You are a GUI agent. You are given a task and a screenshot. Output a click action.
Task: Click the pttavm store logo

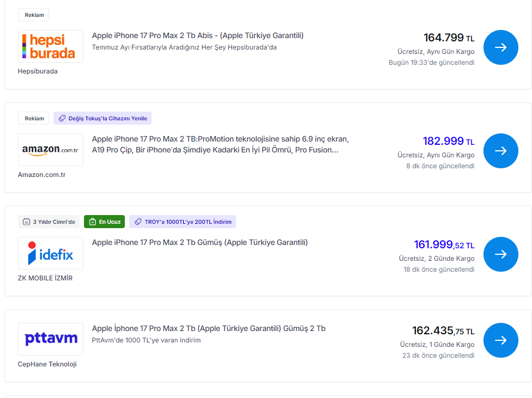point(51,339)
